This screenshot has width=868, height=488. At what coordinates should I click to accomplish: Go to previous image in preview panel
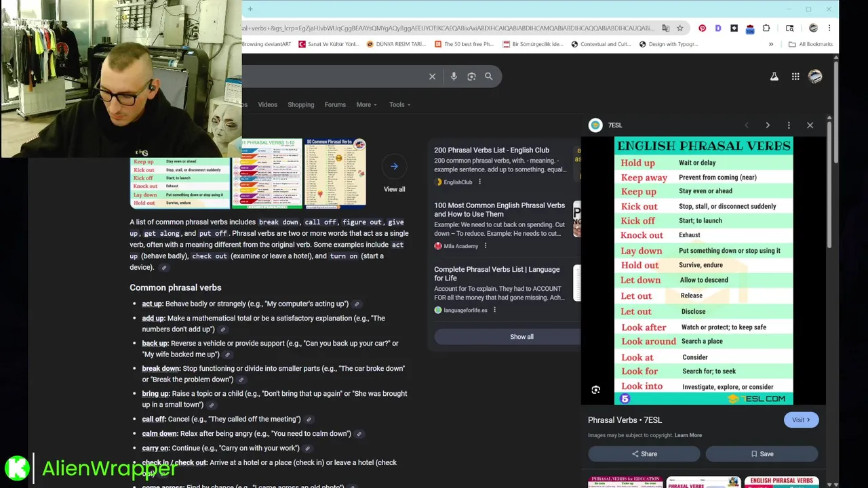pyautogui.click(x=747, y=125)
